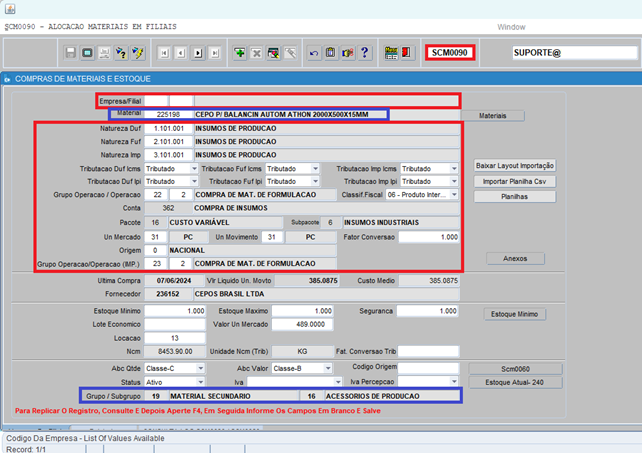
Task: Click Natureza Fuf field 2.101.001
Action: point(168,142)
